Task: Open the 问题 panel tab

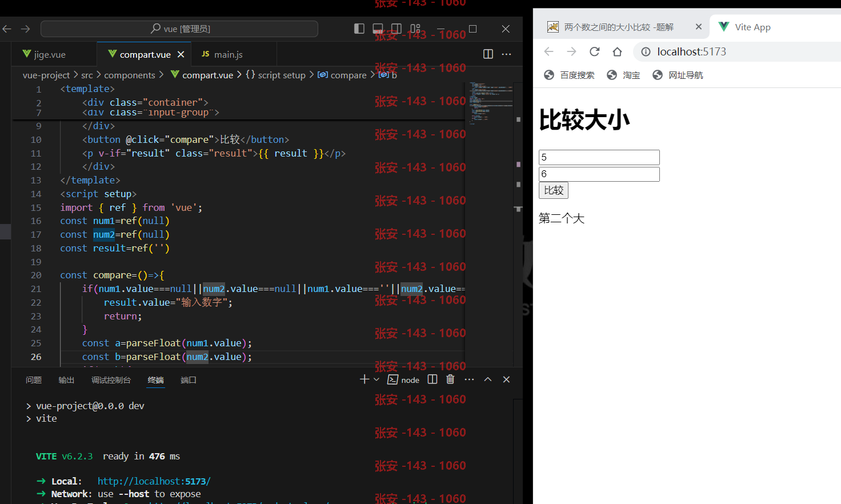Action: coord(34,380)
